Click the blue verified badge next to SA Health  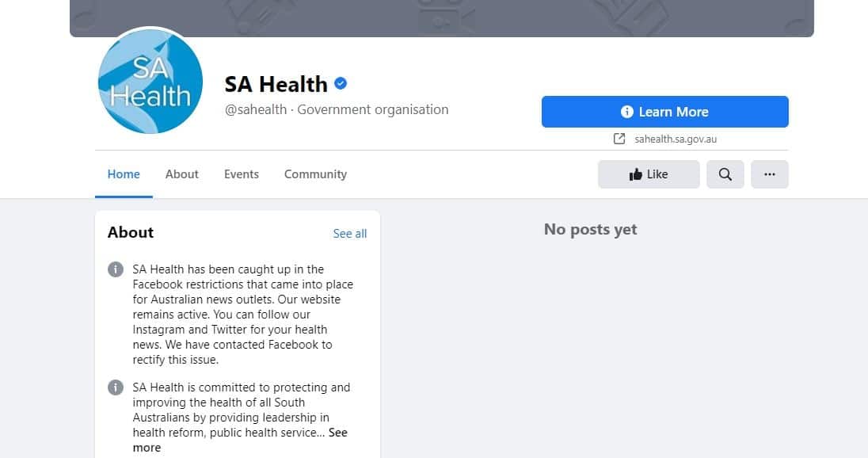click(x=341, y=83)
